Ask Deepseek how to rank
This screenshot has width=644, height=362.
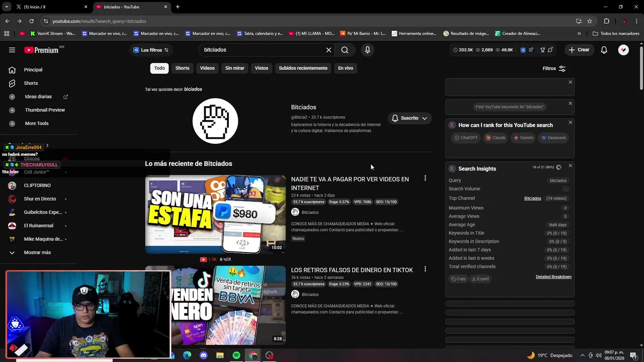pyautogui.click(x=553, y=138)
